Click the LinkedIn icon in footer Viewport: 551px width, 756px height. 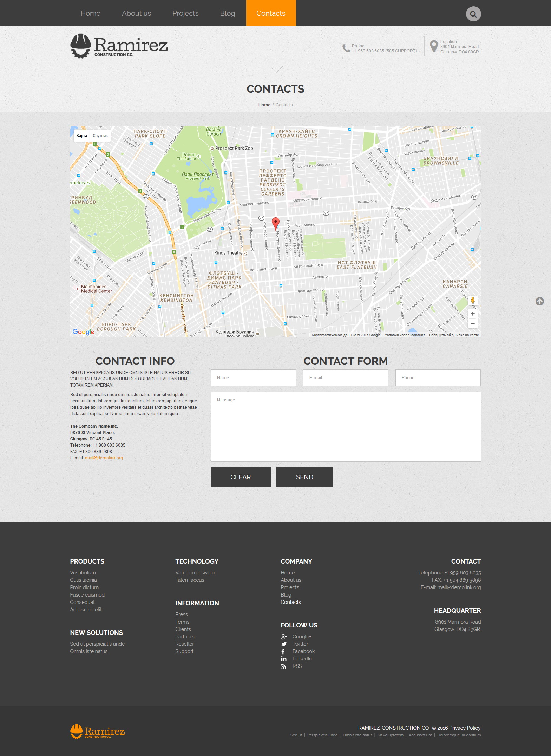(x=284, y=659)
